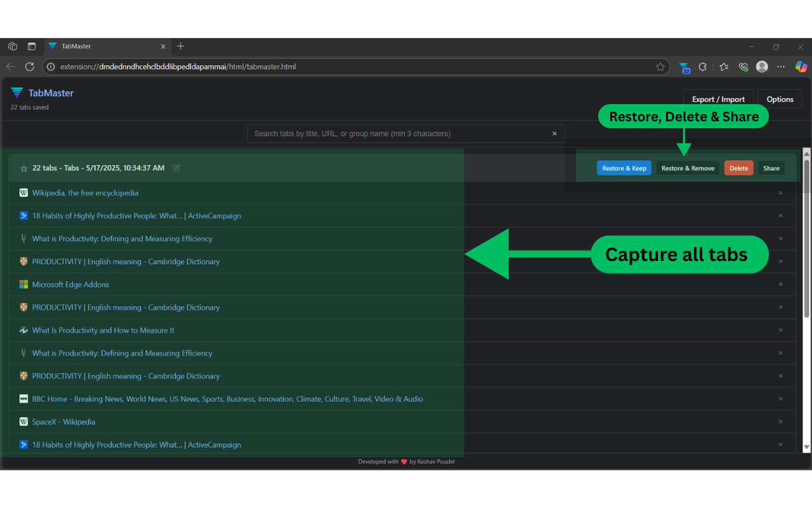Clear the tab search field
This screenshot has height=508, width=812.
(554, 133)
